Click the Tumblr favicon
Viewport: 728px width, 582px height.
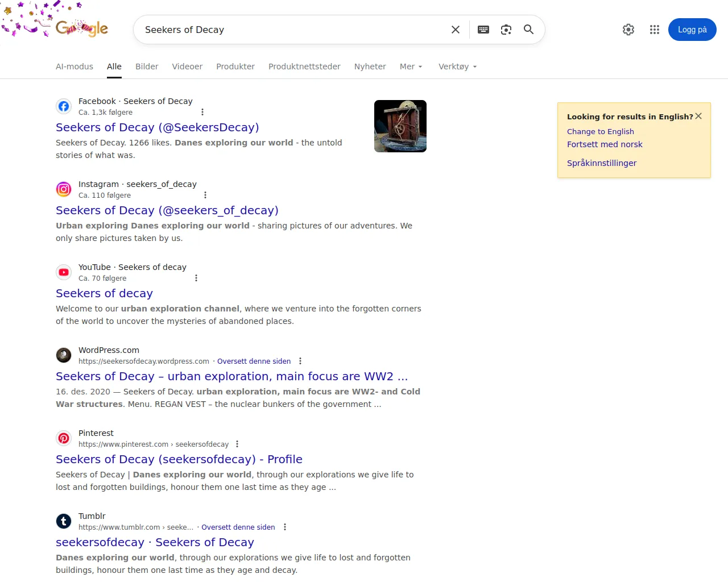[x=64, y=521]
